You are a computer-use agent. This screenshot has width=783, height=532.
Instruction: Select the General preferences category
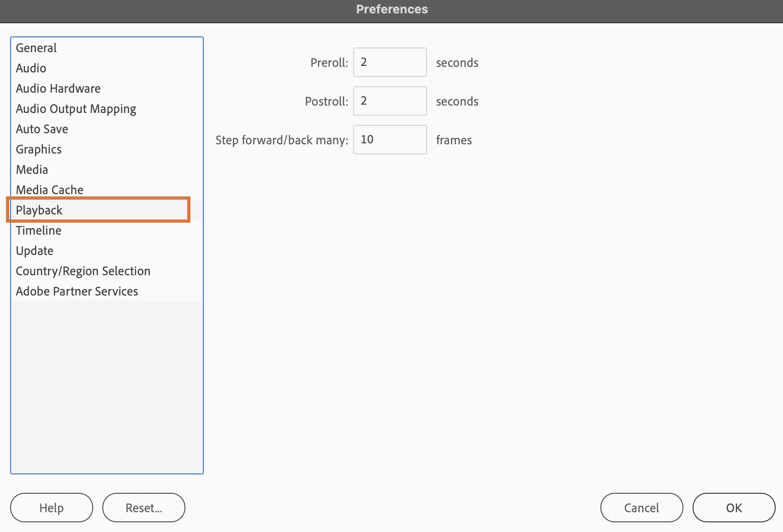[36, 48]
